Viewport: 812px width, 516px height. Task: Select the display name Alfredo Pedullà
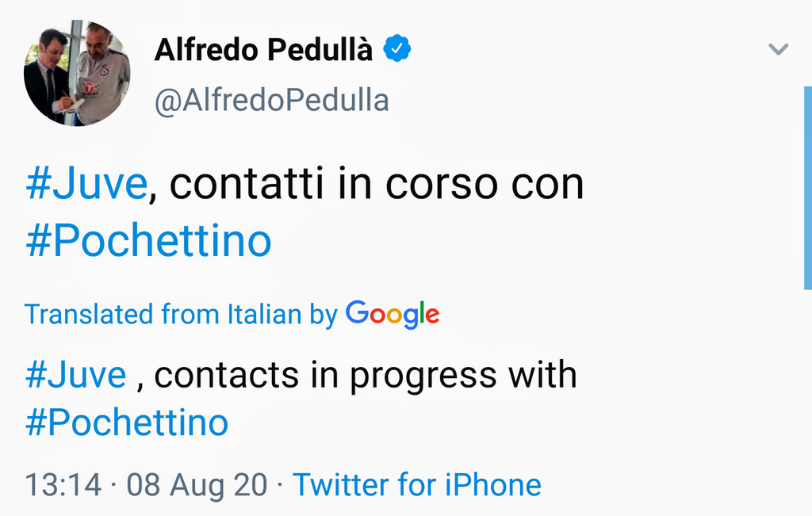262,50
